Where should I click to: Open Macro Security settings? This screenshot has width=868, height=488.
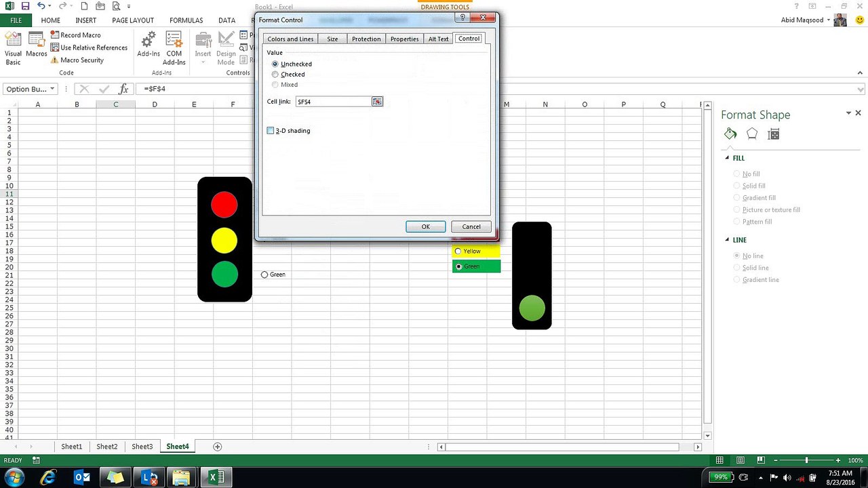(77, 60)
